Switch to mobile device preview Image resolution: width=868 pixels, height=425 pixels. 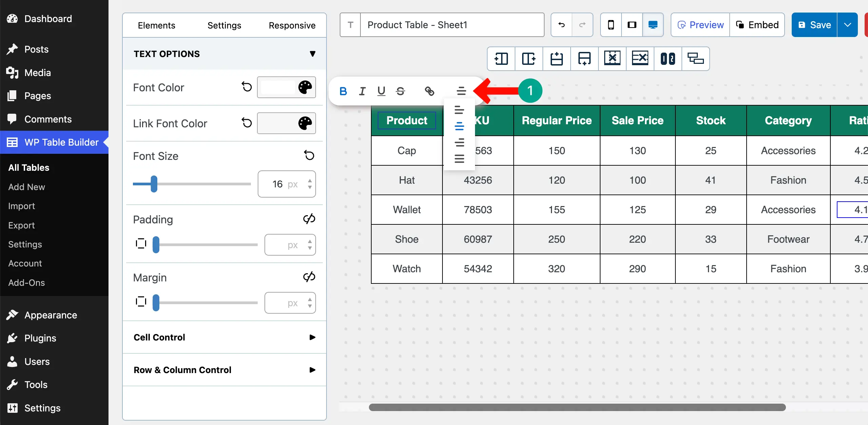611,25
